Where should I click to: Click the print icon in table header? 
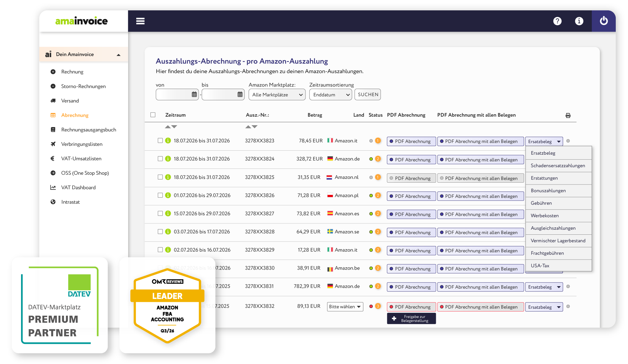coord(568,115)
